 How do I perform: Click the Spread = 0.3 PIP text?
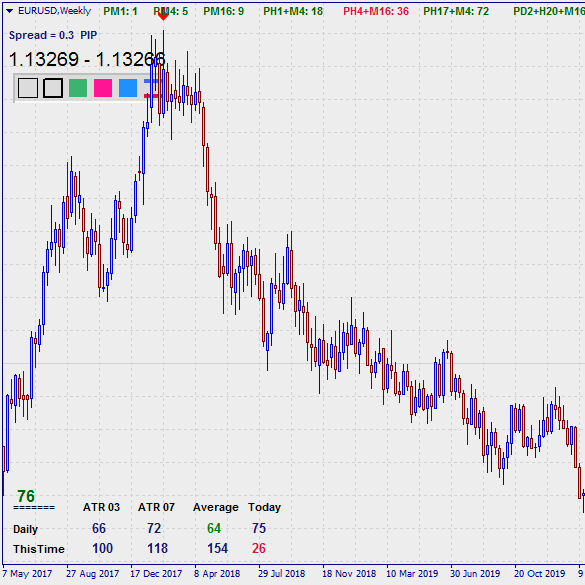tap(53, 35)
